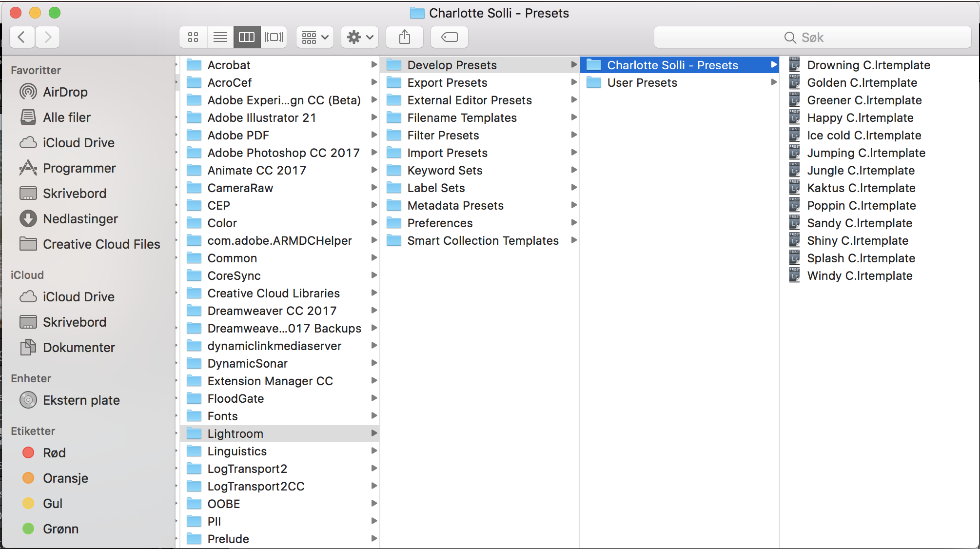Switch to column view in toolbar
Viewport: 980px width, 549px height.
247,37
